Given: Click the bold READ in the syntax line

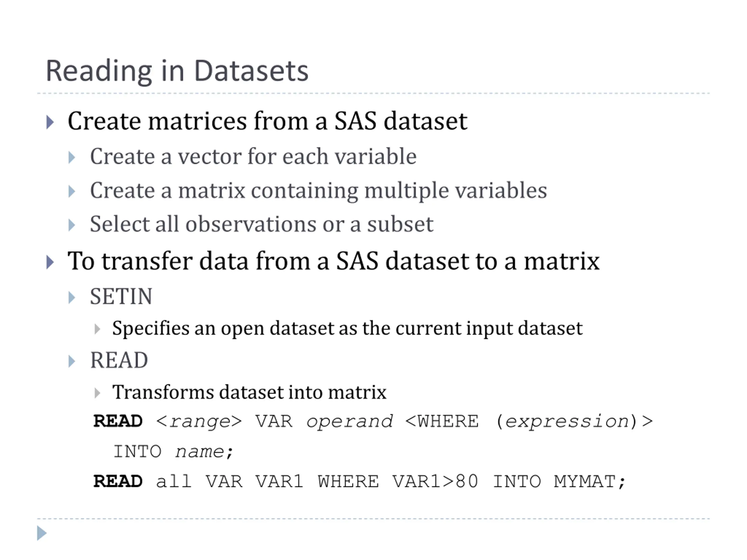Looking at the screenshot, I should point(118,421).
